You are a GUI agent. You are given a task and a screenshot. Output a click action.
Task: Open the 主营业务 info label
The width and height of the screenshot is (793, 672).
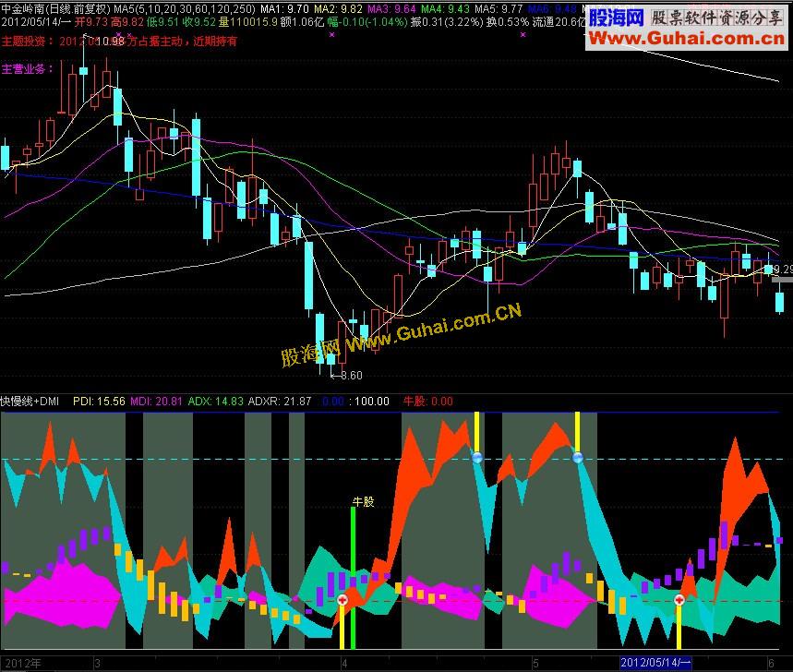coord(27,68)
